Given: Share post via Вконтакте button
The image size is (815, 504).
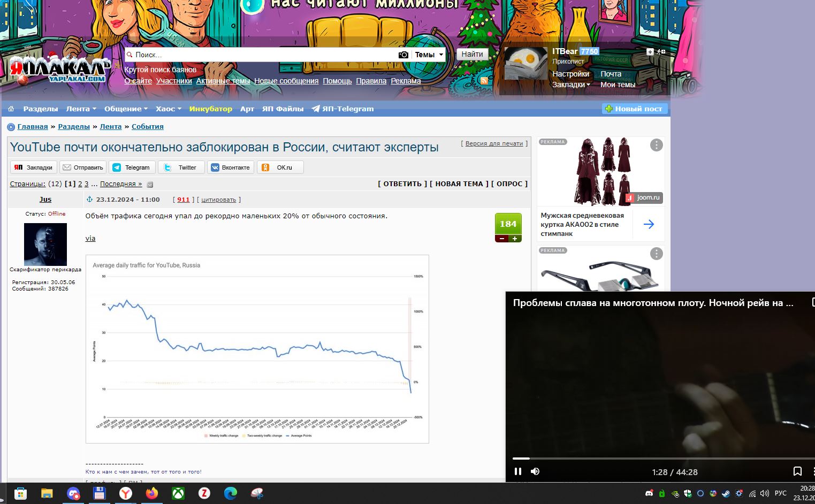Looking at the screenshot, I should click(231, 167).
